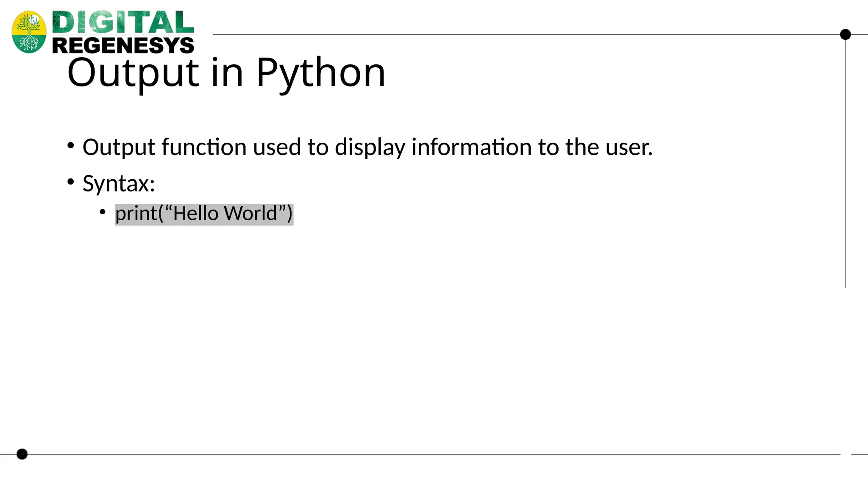Click the black REGENESYS wordmark

123,45
